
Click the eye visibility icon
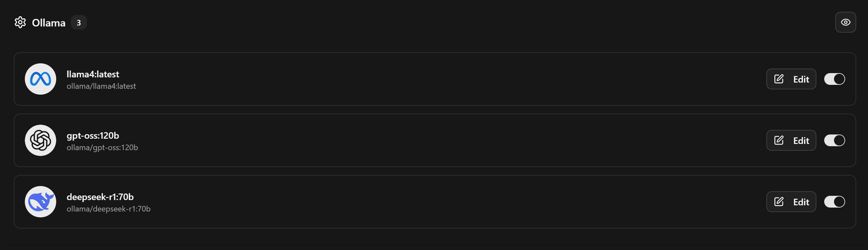(x=845, y=23)
